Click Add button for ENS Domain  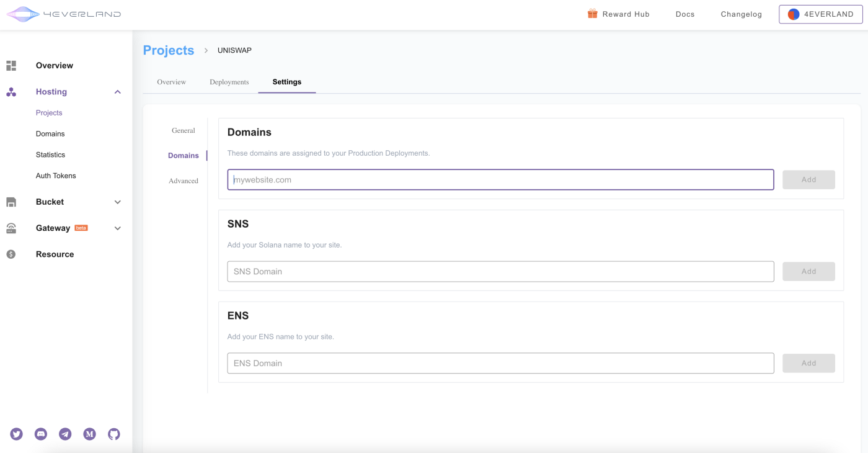coord(808,363)
